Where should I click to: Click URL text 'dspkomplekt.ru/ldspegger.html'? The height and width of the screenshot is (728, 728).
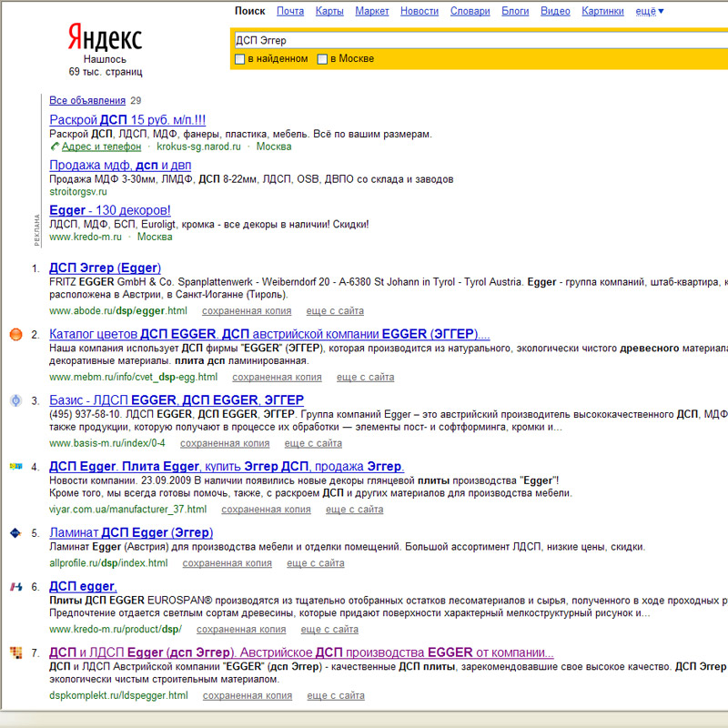click(118, 696)
